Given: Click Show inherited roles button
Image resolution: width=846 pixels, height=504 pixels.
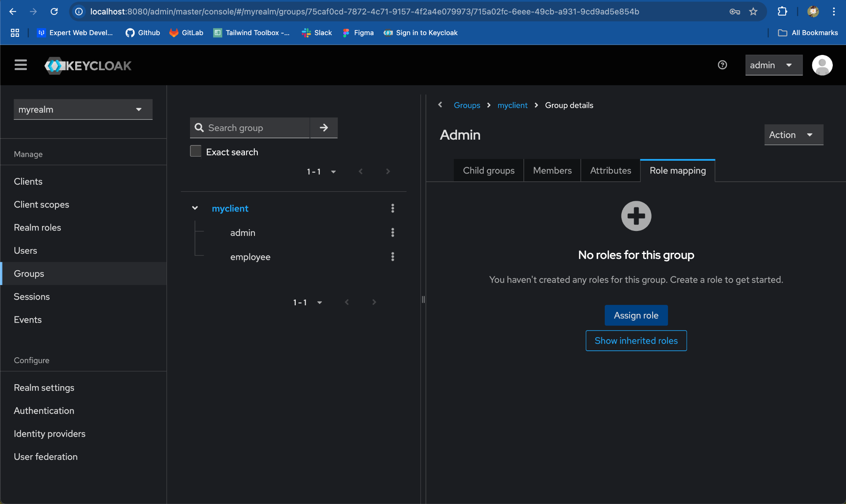Looking at the screenshot, I should [x=636, y=340].
